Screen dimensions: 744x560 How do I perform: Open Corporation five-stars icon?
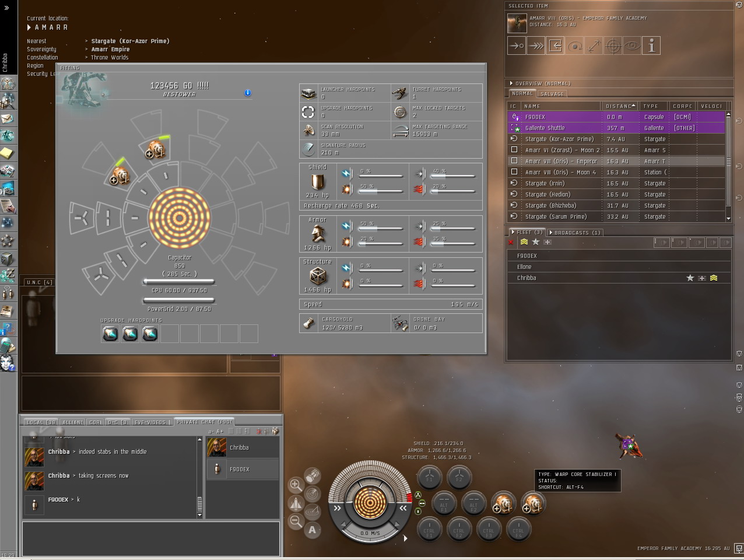click(x=8, y=240)
